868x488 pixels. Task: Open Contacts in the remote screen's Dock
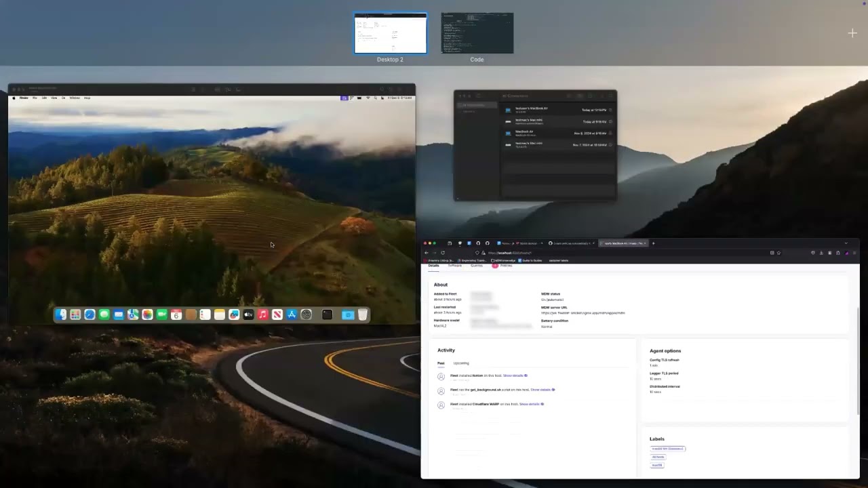point(191,314)
